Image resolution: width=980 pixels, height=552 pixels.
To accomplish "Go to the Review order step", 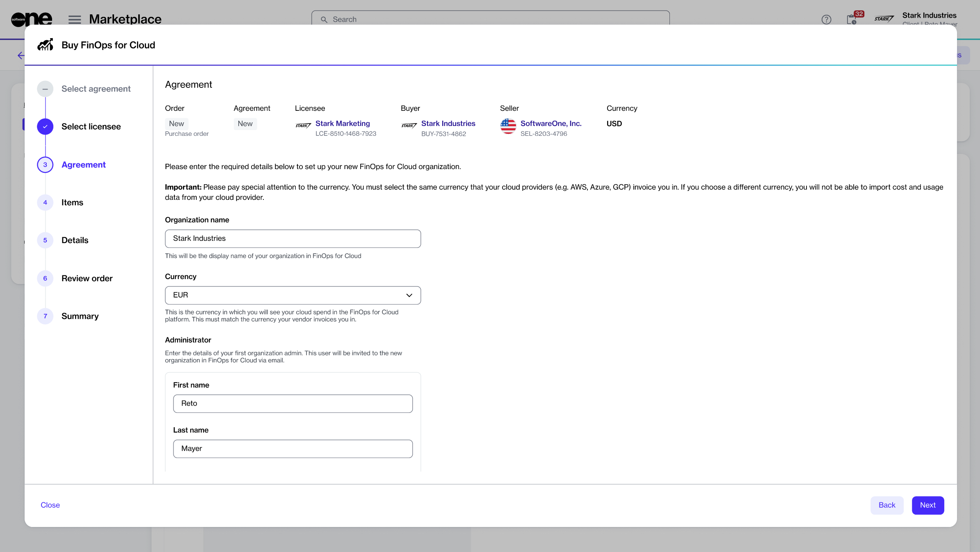I will (x=87, y=278).
